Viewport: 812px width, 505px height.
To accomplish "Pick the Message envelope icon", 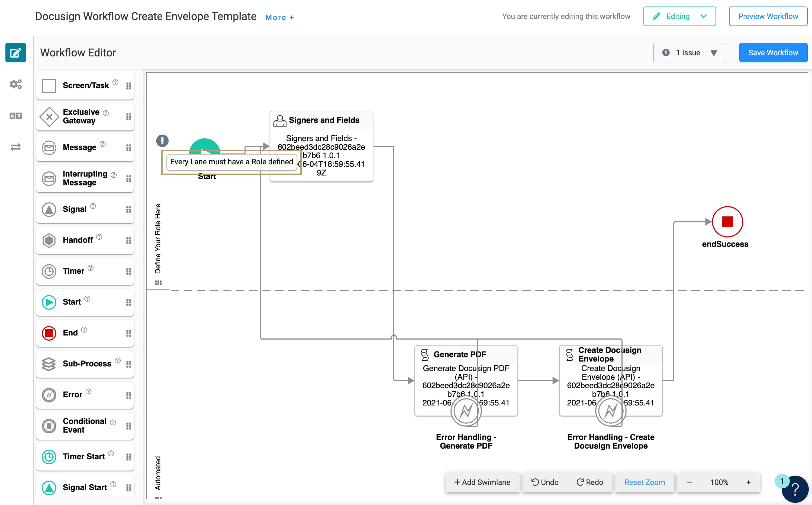I will point(49,148).
